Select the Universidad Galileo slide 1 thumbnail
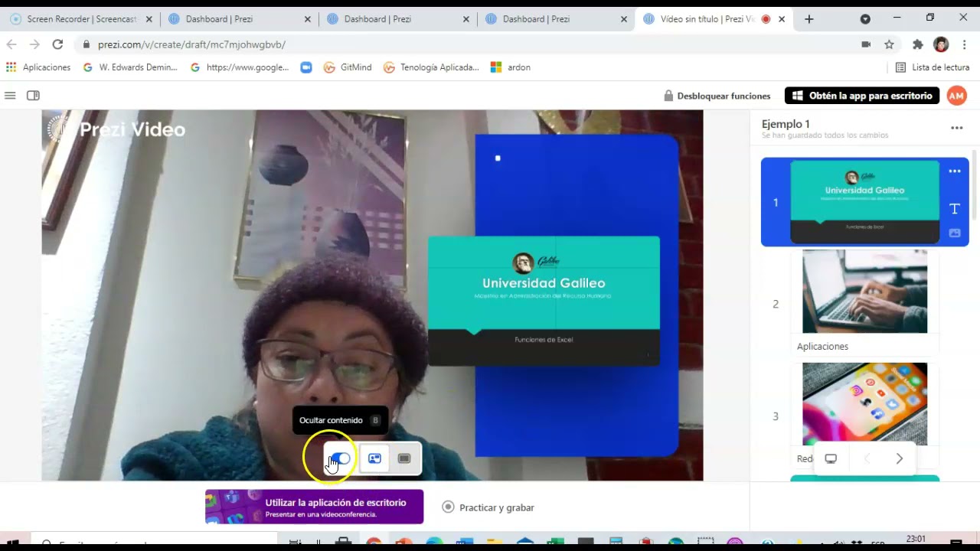This screenshot has height=551, width=980. tap(864, 202)
